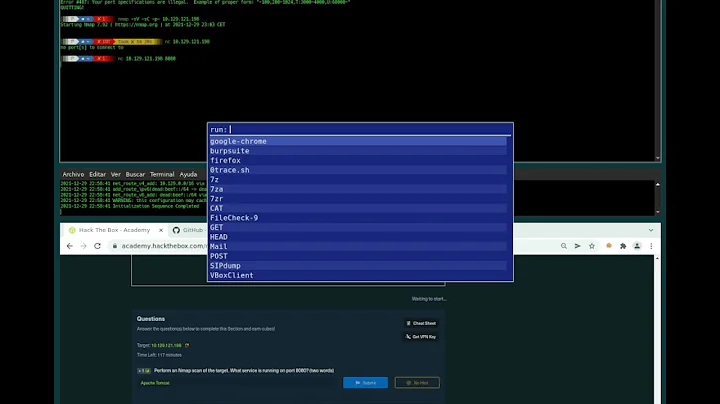Pick firefox in the run launcher
720x404 pixels.
pos(358,161)
